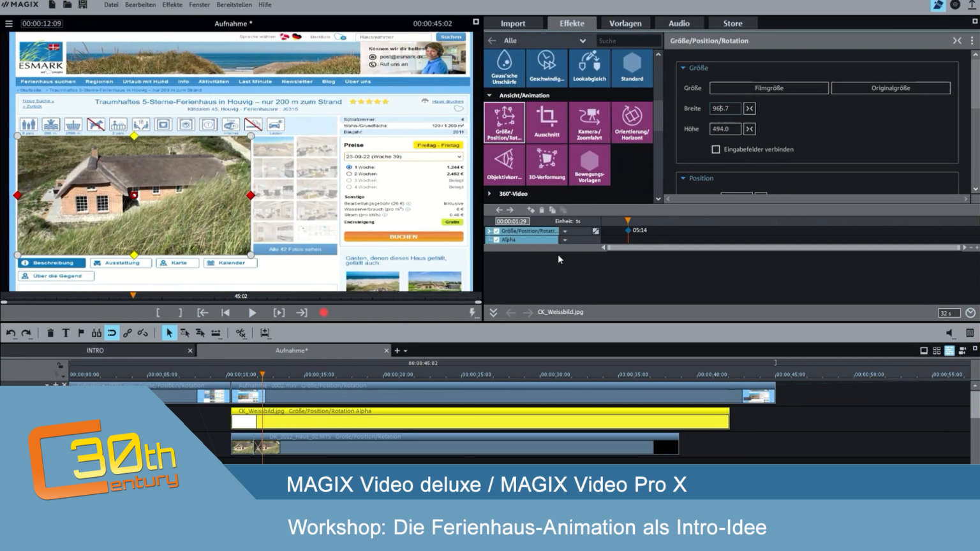This screenshot has width=980, height=551.
Task: Choose the Standard effect tile
Action: coord(632,67)
